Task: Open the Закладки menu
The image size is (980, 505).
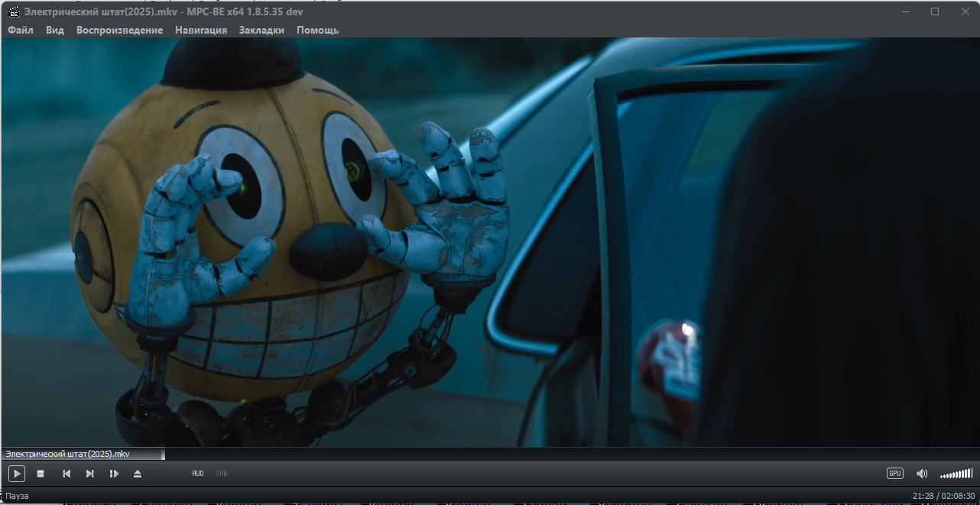Action: coord(261,31)
